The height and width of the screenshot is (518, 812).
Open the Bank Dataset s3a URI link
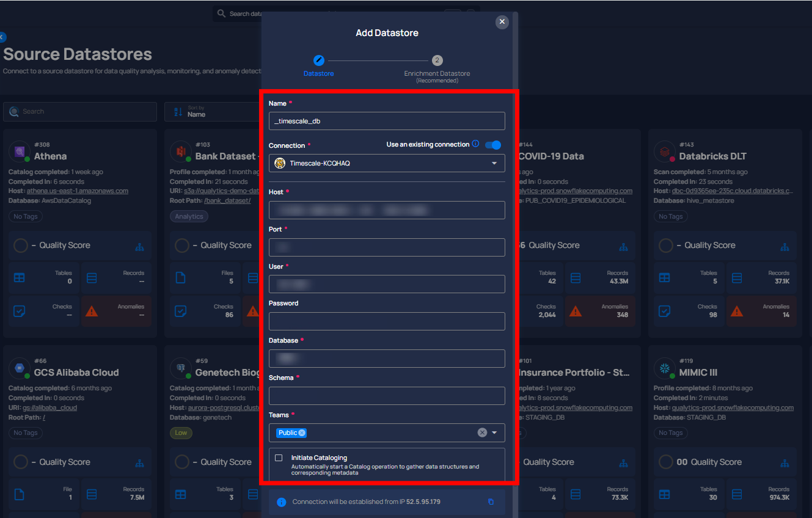tap(222, 191)
